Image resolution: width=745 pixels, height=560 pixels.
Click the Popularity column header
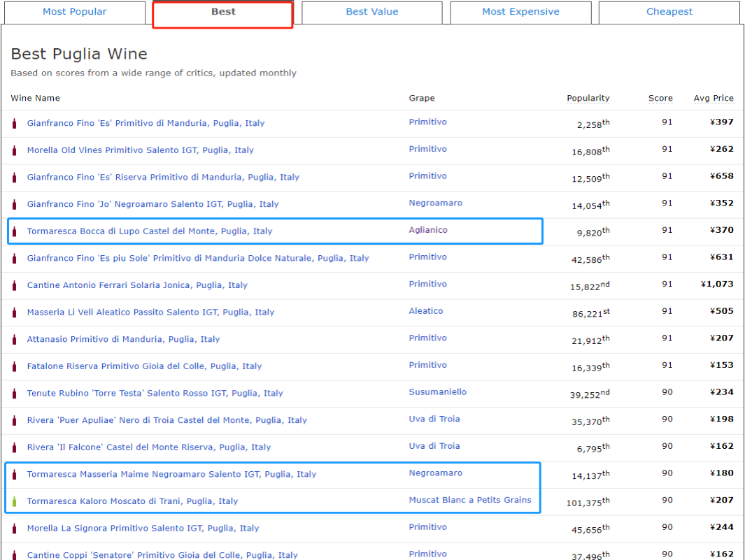point(588,98)
